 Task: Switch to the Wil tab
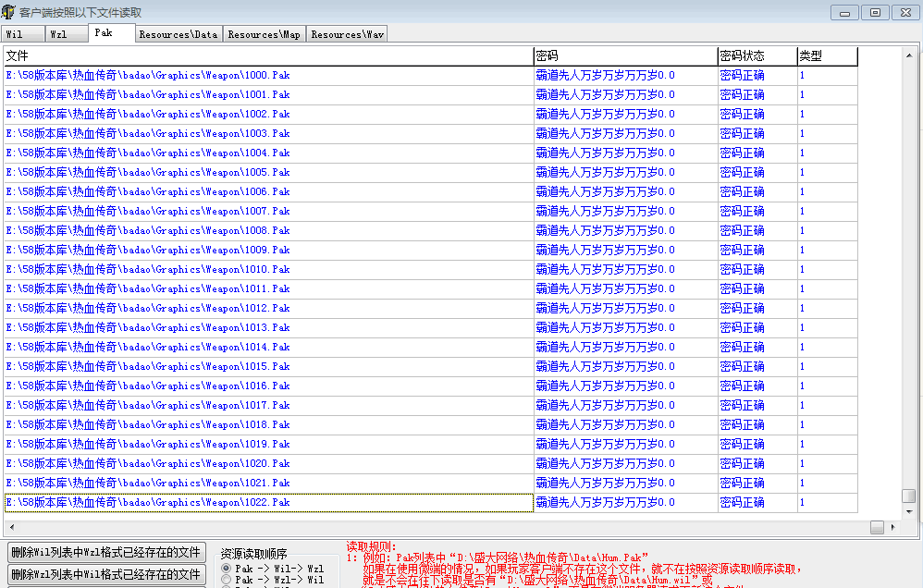[22, 34]
